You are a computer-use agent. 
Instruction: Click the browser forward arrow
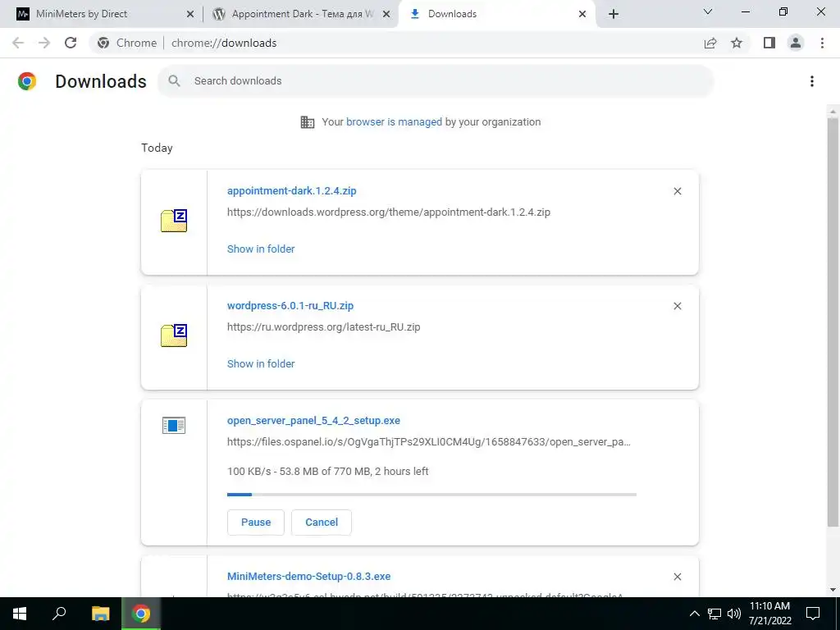[44, 43]
